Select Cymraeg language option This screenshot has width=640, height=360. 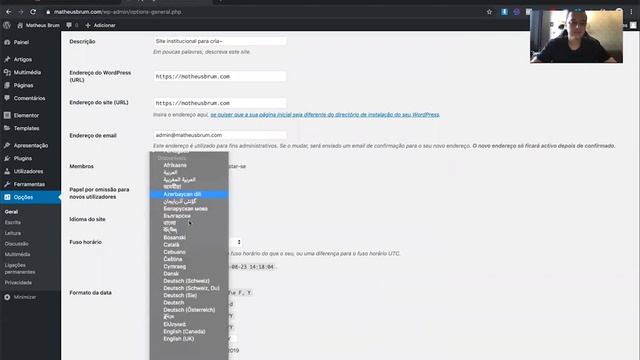(174, 267)
